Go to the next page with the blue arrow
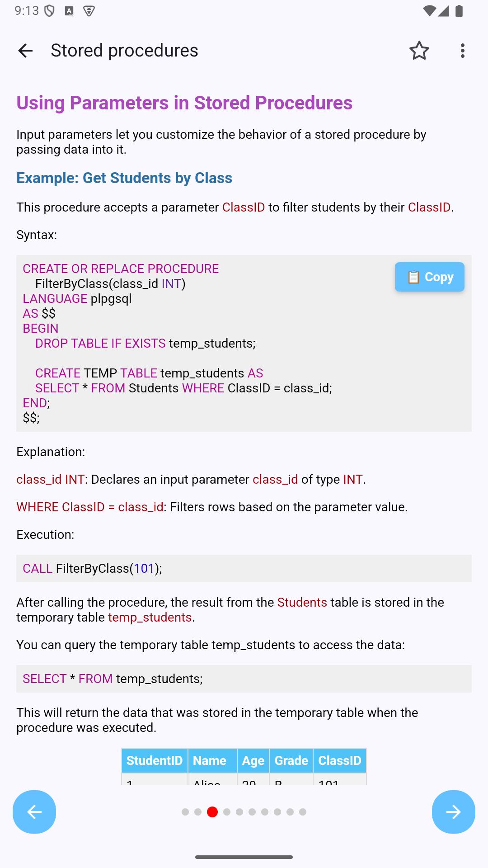The width and height of the screenshot is (488, 868). click(x=453, y=812)
